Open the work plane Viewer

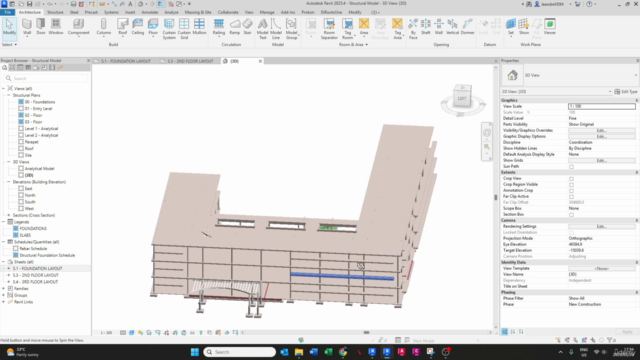click(550, 27)
